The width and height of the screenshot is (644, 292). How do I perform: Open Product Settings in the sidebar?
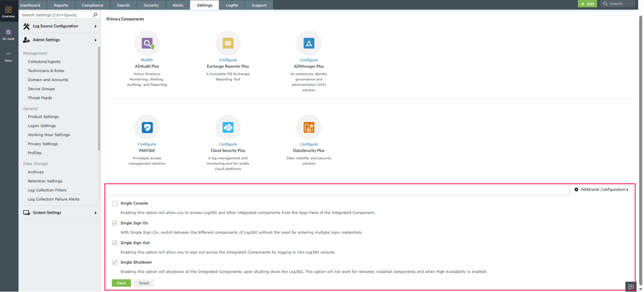pyautogui.click(x=43, y=117)
